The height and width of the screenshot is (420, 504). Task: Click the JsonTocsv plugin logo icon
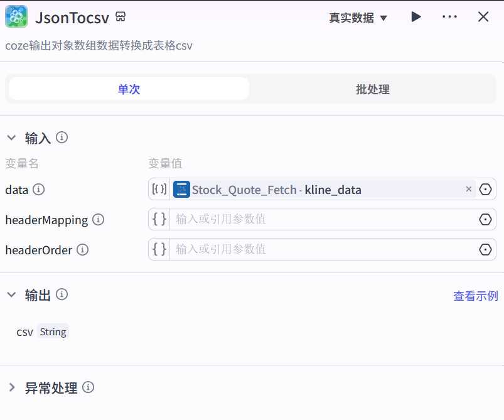click(x=16, y=16)
